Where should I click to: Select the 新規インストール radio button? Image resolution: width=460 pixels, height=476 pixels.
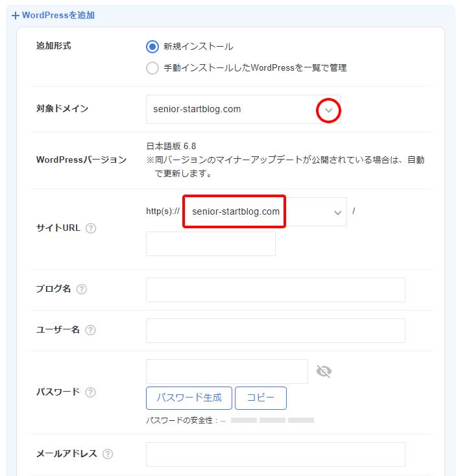tap(152, 47)
